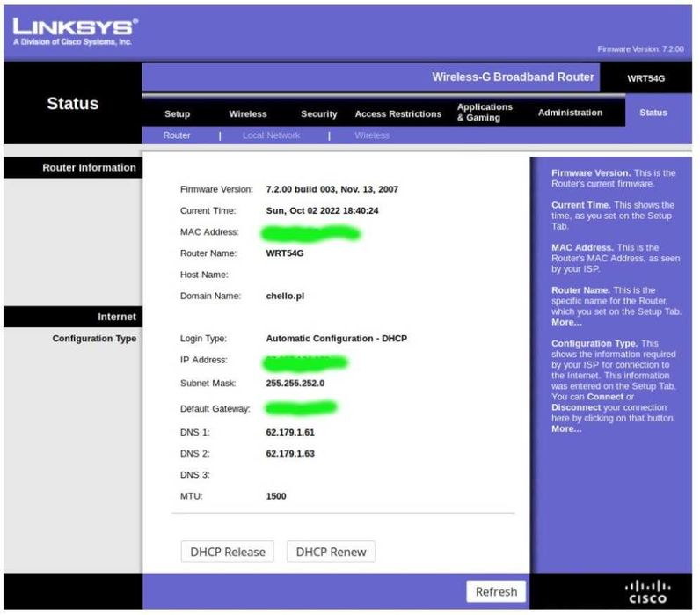Image resolution: width=700 pixels, height=615 pixels.
Task: Open the Administration tab
Action: point(570,113)
